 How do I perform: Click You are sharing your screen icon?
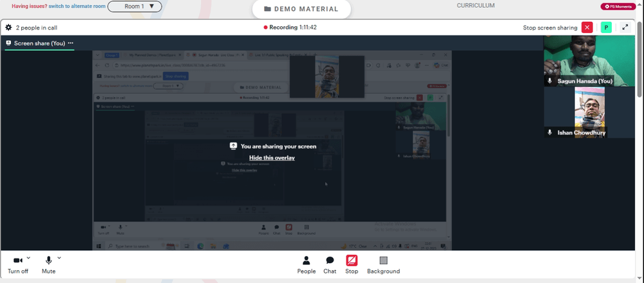pyautogui.click(x=233, y=146)
